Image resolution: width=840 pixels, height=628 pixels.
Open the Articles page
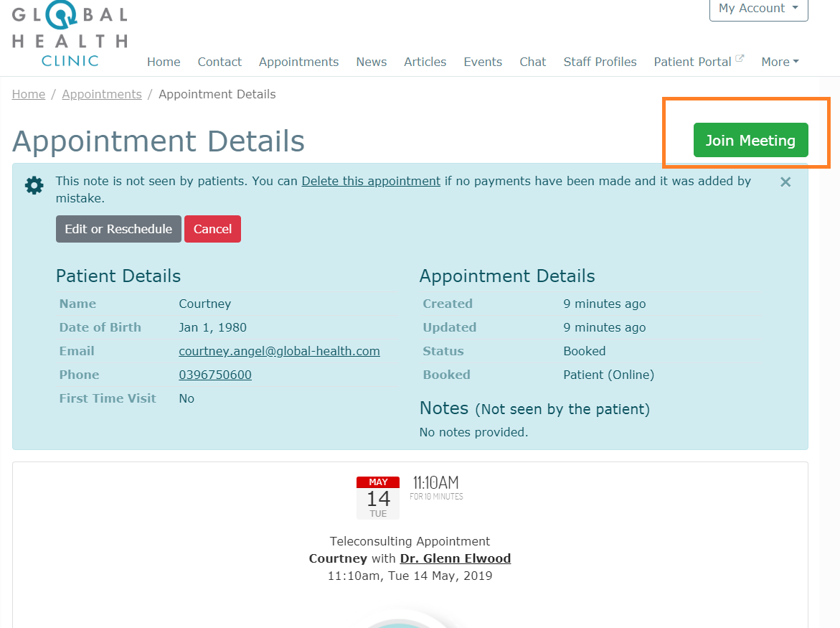tap(425, 62)
